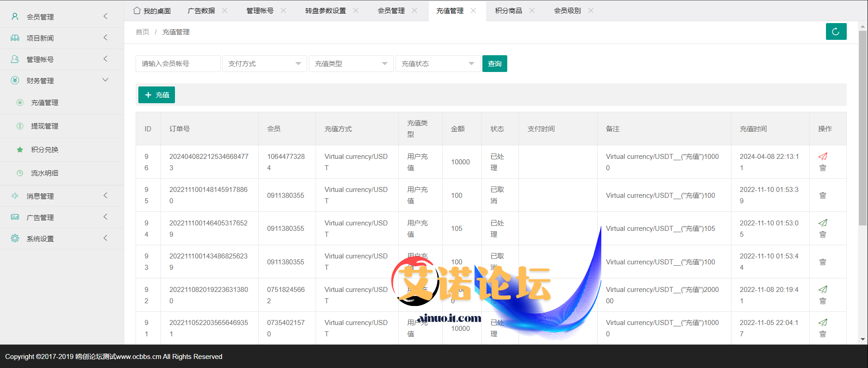Open the 充值状态 dropdown

(x=438, y=64)
